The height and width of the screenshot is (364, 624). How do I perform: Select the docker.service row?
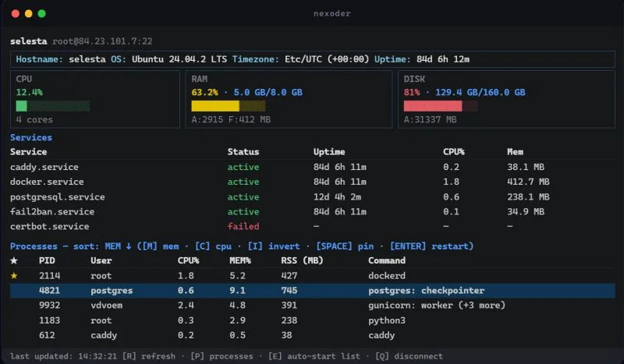pos(313,182)
